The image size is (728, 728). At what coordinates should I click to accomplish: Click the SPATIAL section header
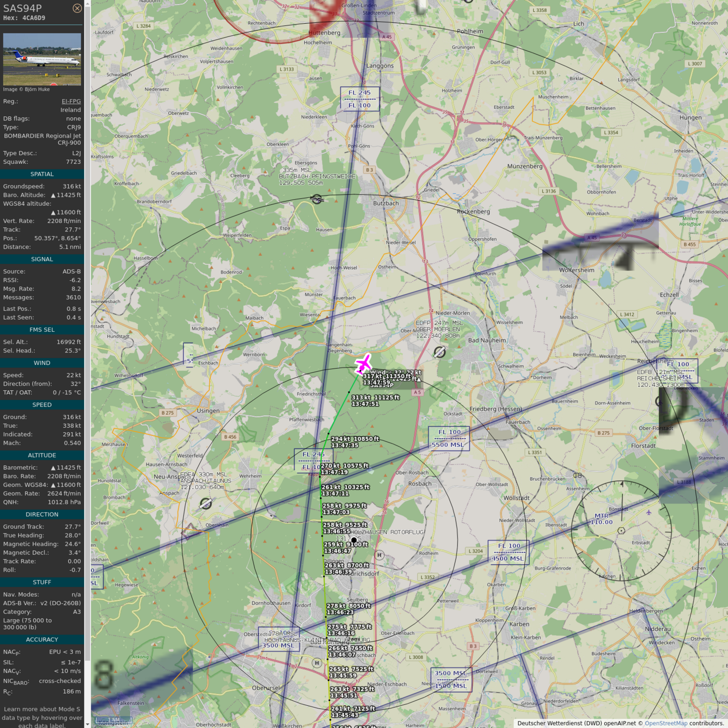pos(42,174)
